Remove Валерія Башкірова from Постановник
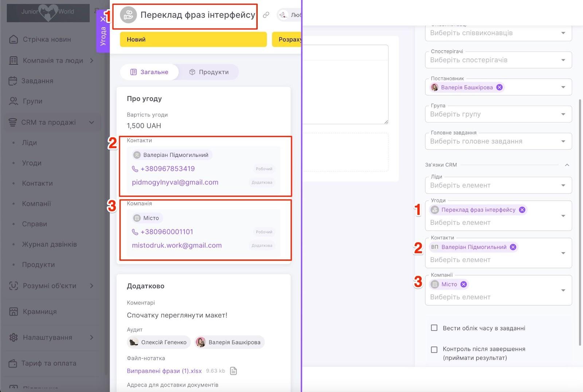The height and width of the screenshot is (392, 583). (x=500, y=87)
